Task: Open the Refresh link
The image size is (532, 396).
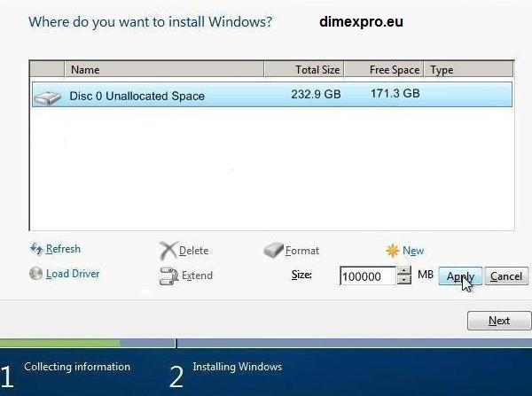Action: coord(63,249)
